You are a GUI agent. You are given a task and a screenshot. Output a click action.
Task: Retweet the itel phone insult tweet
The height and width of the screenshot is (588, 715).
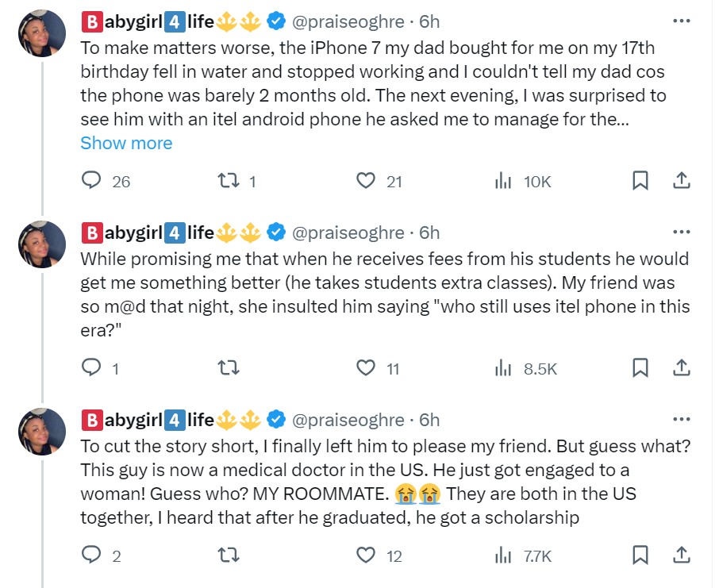228,368
